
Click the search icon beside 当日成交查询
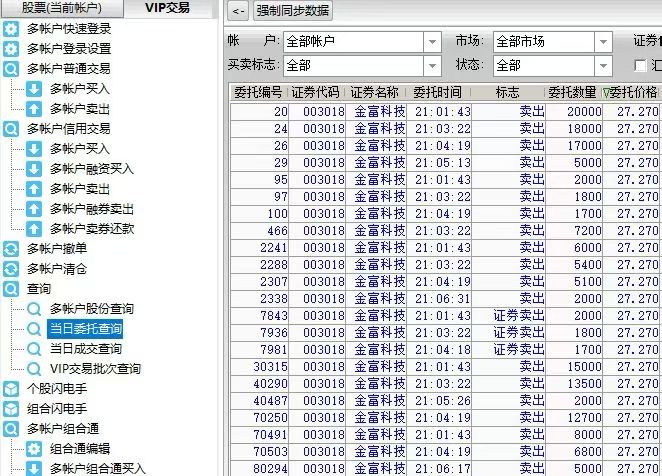[34, 348]
